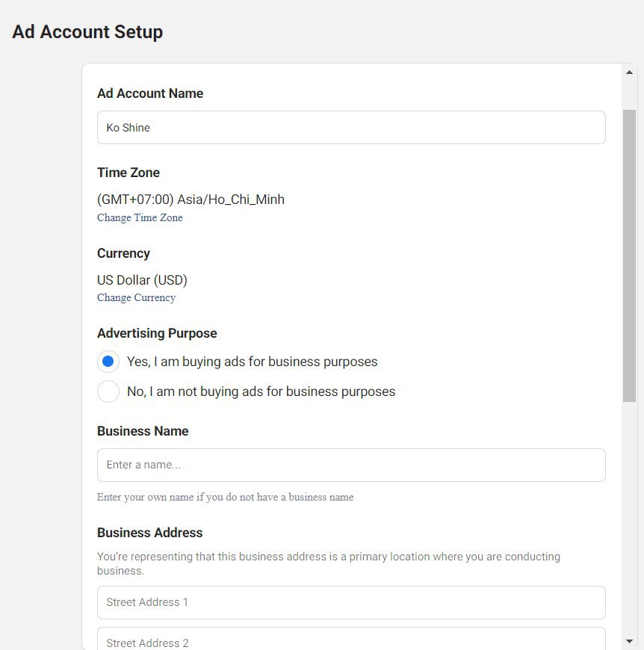Click the Business Address section heading

tap(149, 533)
